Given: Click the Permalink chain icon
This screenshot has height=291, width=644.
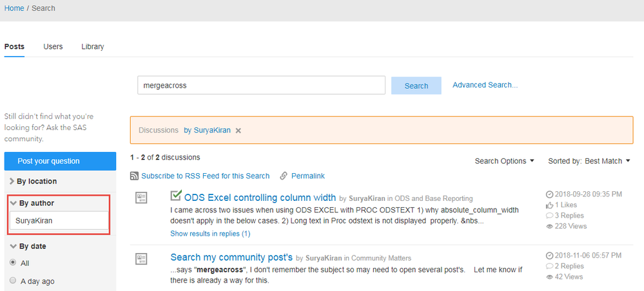Looking at the screenshot, I should coord(284,176).
